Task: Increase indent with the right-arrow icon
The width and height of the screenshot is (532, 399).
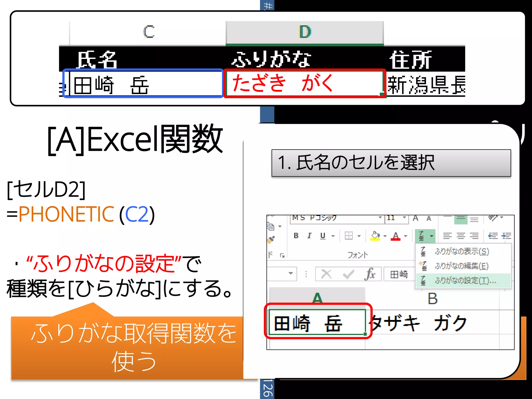Action: [506, 236]
